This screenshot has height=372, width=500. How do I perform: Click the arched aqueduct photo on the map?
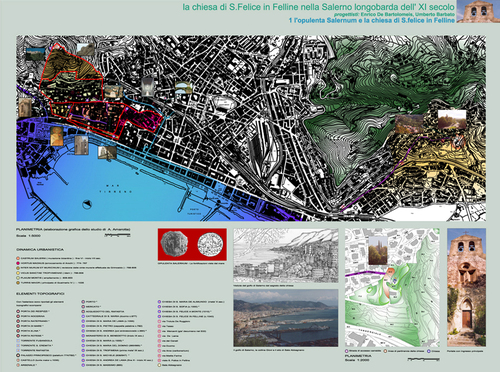pyautogui.click(x=183, y=88)
